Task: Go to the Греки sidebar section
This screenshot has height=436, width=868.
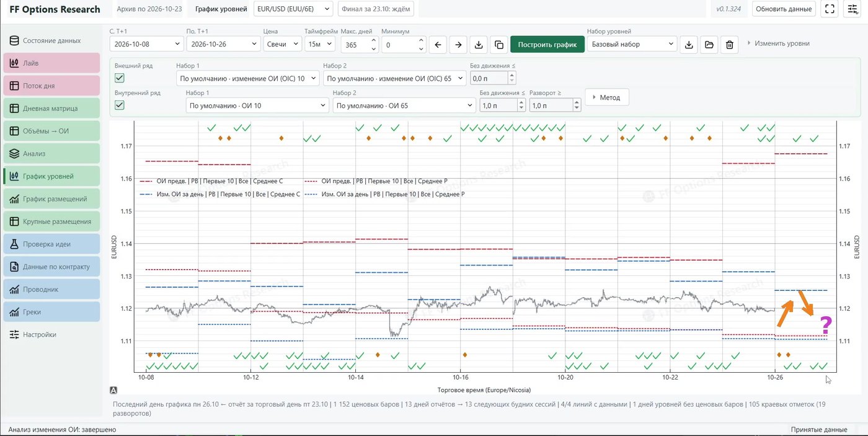Action: (51, 312)
